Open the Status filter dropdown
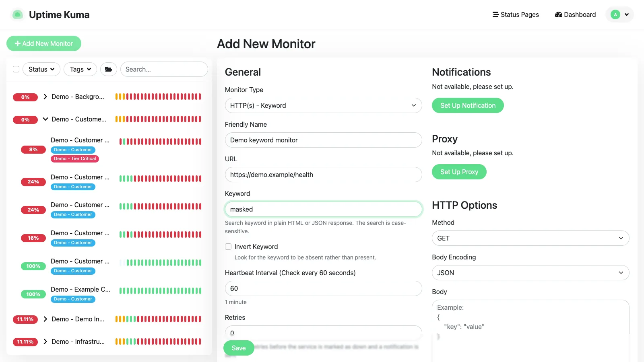 [41, 69]
